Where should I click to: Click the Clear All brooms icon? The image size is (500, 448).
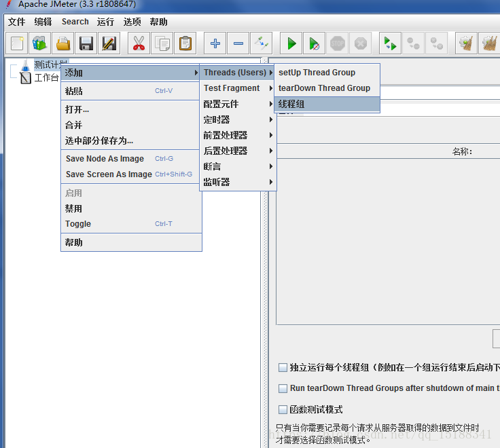click(490, 43)
